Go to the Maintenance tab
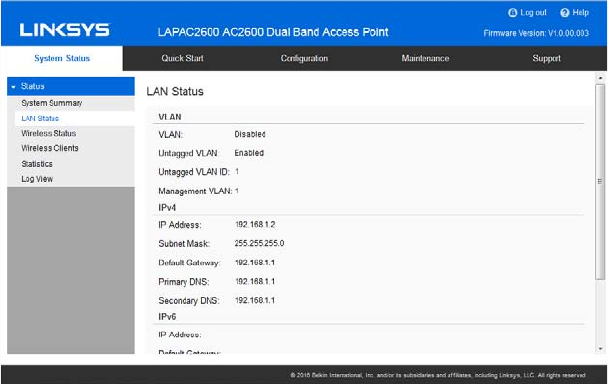Viewport: 608px width, 384px height. (x=425, y=58)
